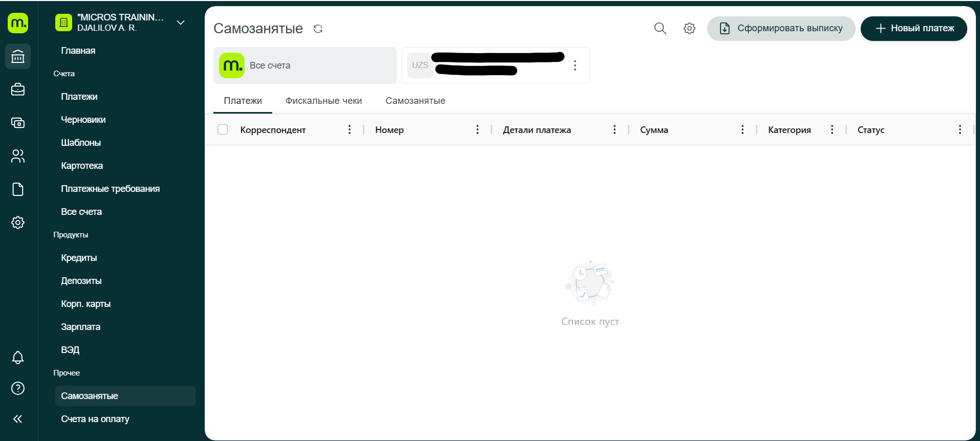Click the users icon in left rail
Image resolution: width=980 pixels, height=441 pixels.
coord(18,156)
